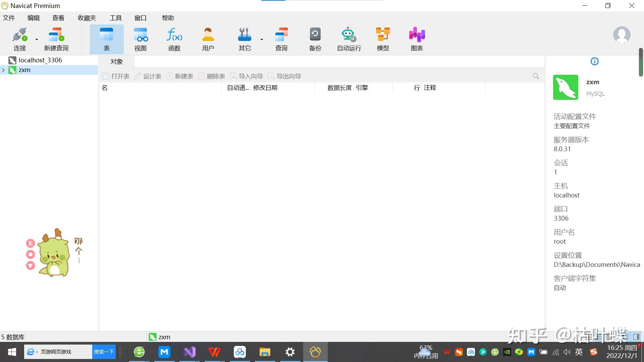Click the 连接 (Connection) toolbar icon
The height and width of the screenshot is (362, 644).
click(19, 39)
